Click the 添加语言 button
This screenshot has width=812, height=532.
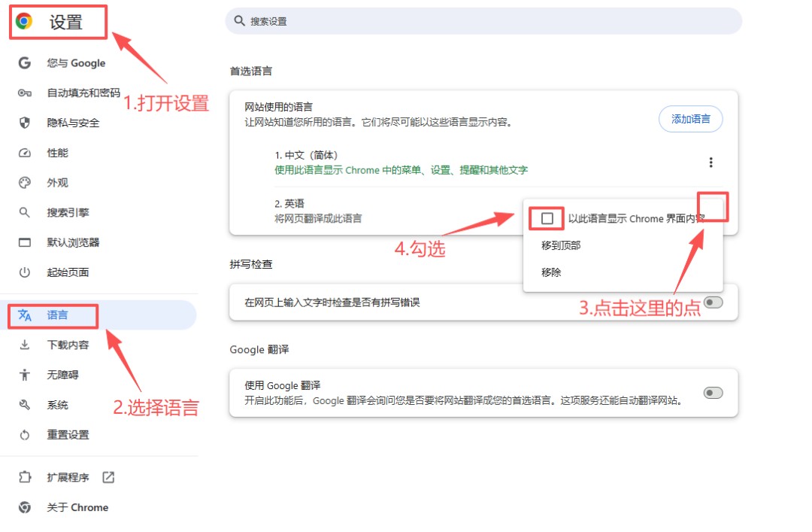tap(690, 119)
